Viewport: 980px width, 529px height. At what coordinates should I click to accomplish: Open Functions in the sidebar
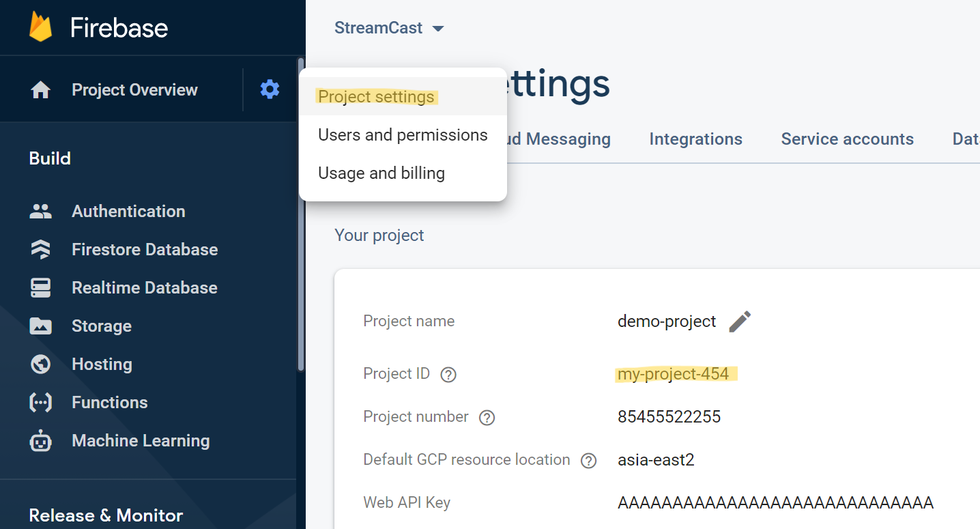tap(109, 403)
